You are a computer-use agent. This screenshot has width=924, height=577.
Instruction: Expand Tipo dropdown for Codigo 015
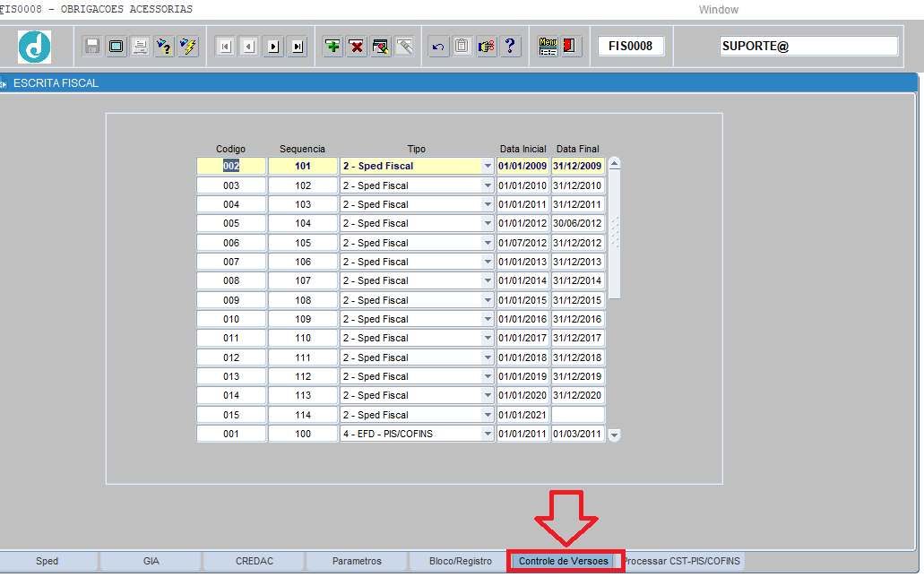click(x=488, y=415)
